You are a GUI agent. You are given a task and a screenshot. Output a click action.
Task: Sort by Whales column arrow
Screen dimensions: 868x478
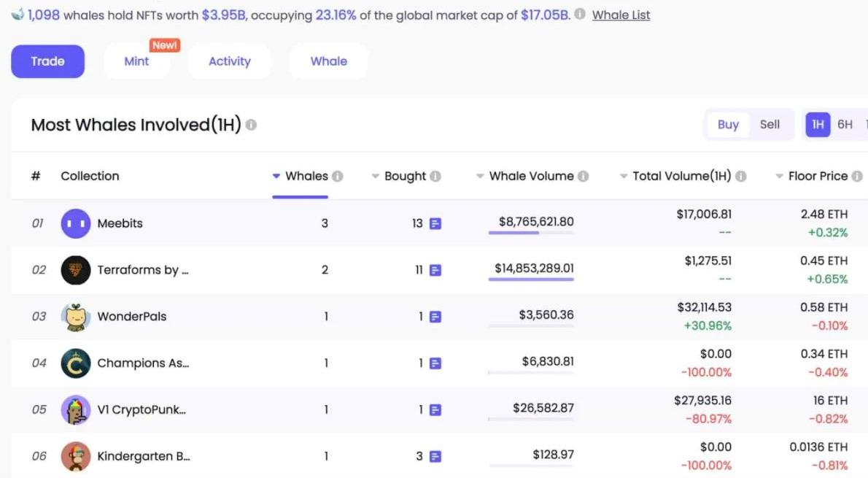(x=276, y=176)
